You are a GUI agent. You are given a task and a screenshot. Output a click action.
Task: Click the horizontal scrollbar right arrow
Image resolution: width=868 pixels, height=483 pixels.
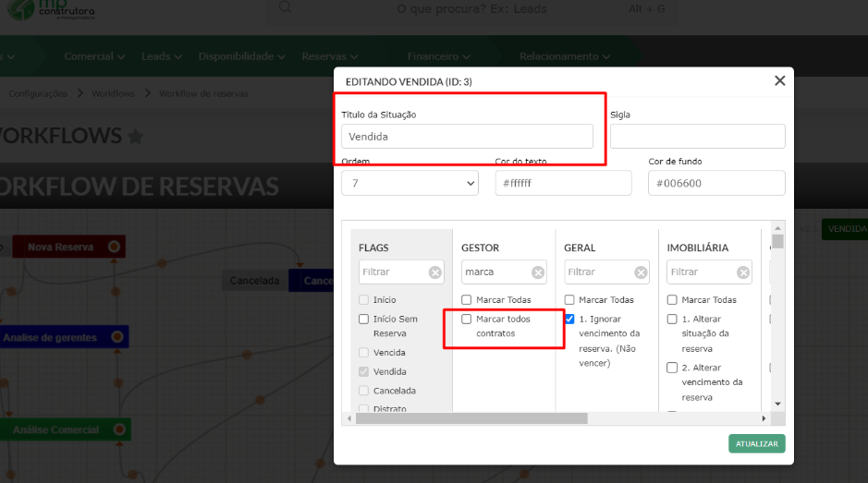pos(764,419)
